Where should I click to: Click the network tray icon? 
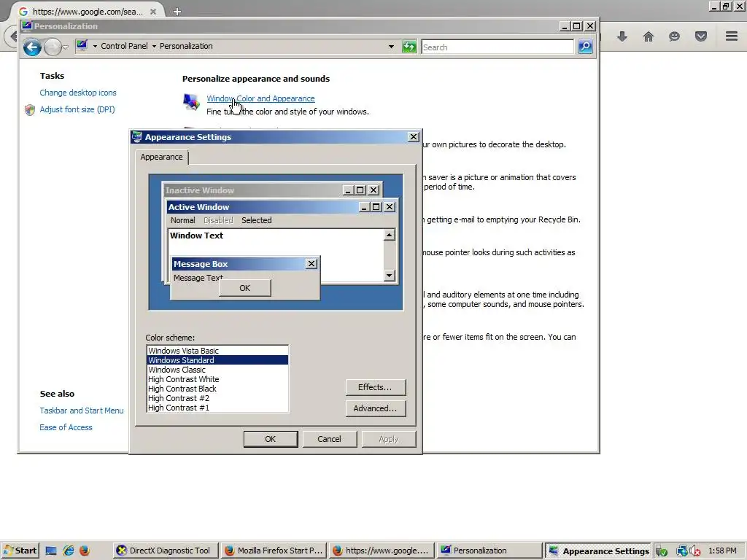(682, 551)
